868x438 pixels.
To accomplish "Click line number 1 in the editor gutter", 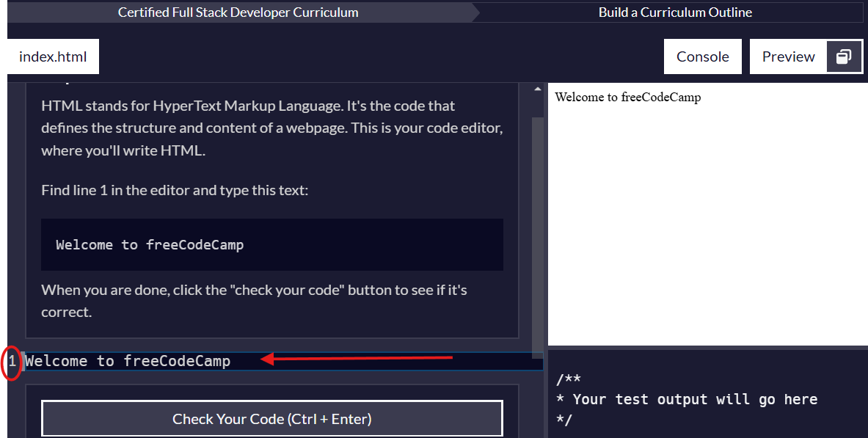I will tap(12, 360).
